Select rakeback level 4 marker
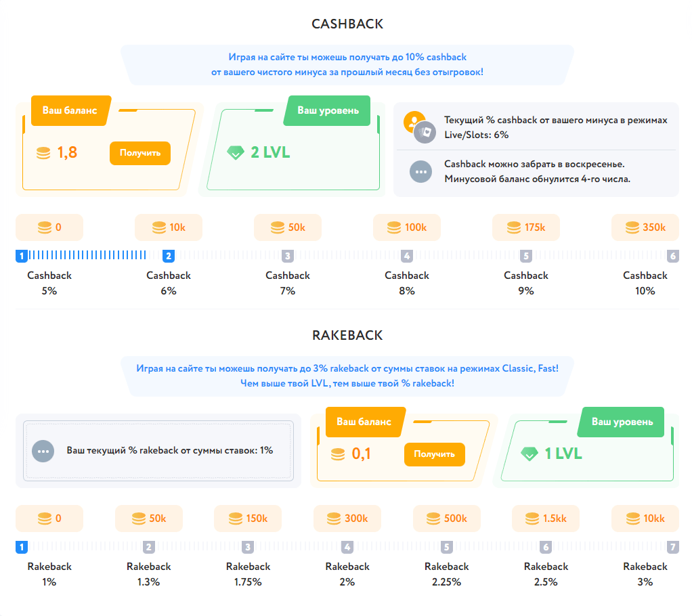Screen dimensions: 692x616 click(x=347, y=547)
